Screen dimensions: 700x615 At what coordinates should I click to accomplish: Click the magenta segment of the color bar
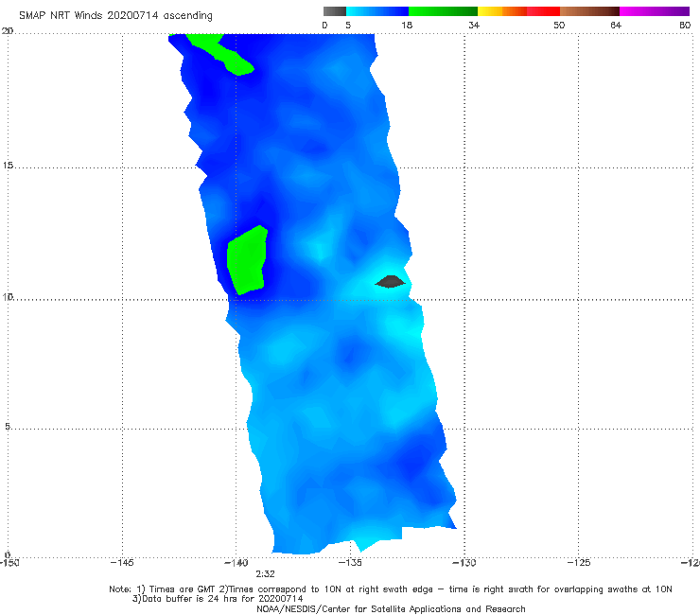[655, 11]
